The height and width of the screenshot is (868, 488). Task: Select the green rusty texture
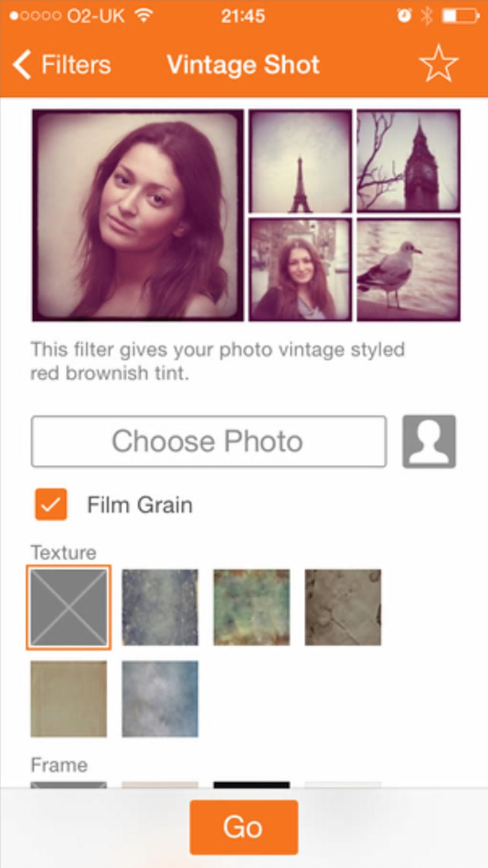(252, 607)
